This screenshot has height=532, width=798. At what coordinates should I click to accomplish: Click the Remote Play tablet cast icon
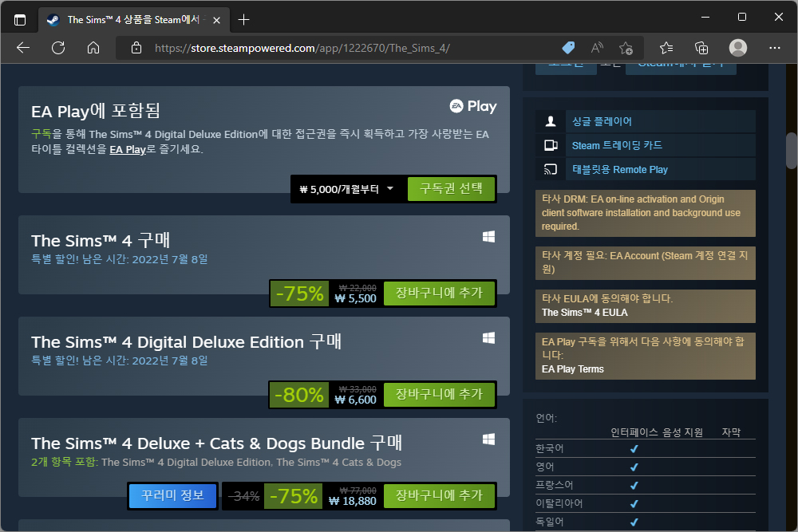pos(551,169)
